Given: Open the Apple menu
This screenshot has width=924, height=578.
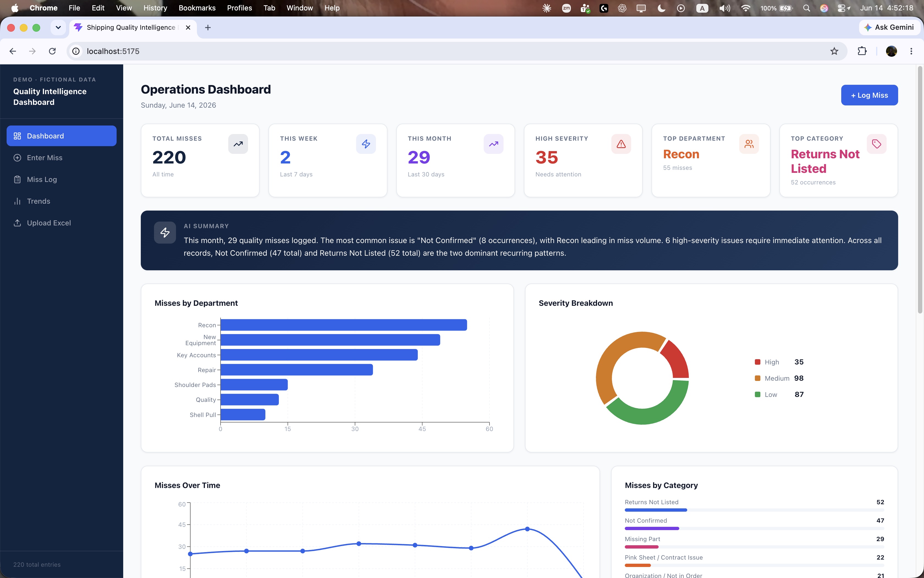Looking at the screenshot, I should pyautogui.click(x=15, y=8).
